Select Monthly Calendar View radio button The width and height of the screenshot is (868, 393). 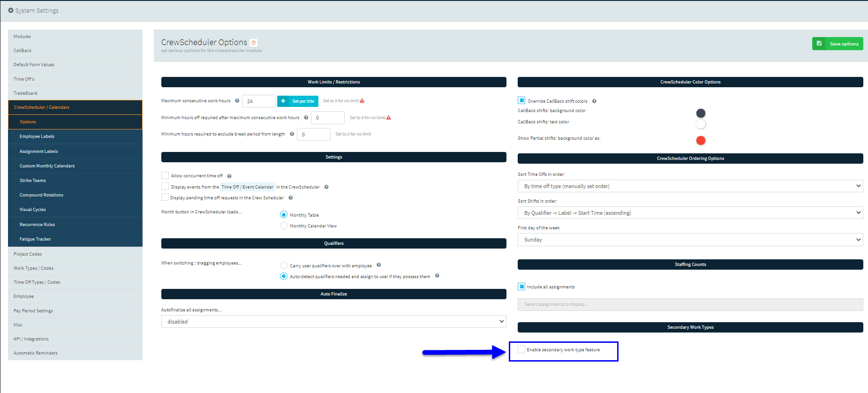coord(284,226)
